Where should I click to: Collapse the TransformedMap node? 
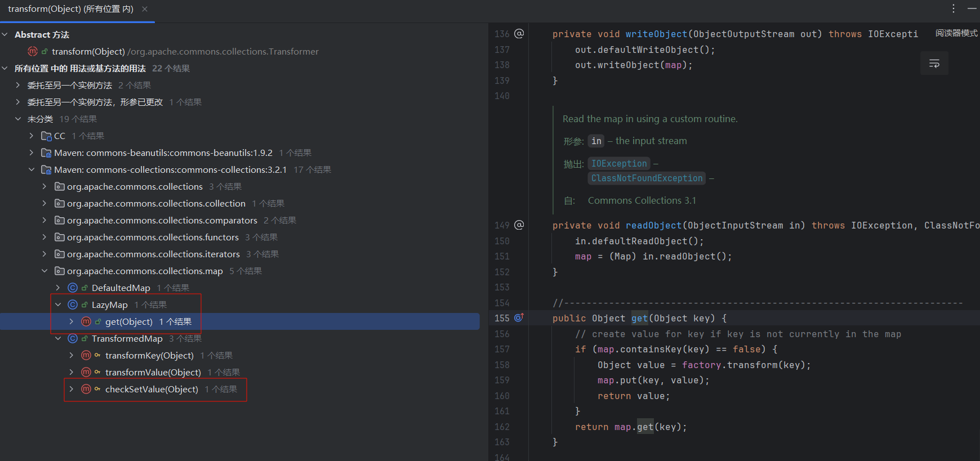pyautogui.click(x=58, y=338)
